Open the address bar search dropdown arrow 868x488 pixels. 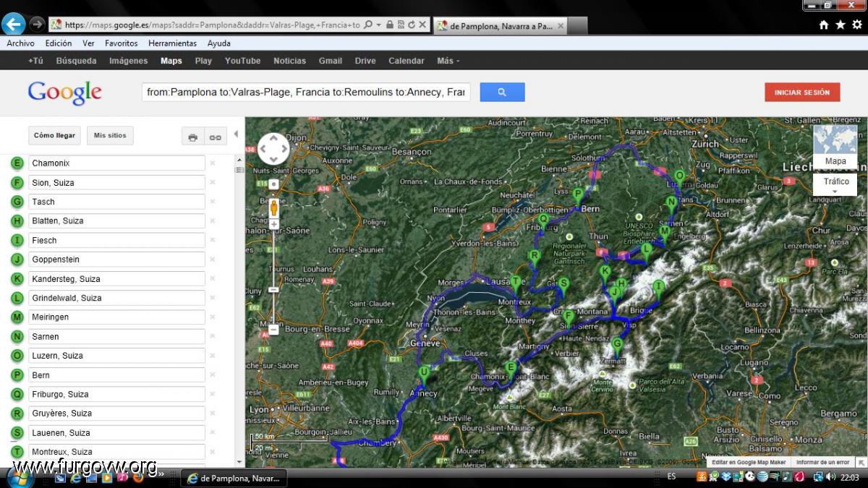click(x=379, y=25)
